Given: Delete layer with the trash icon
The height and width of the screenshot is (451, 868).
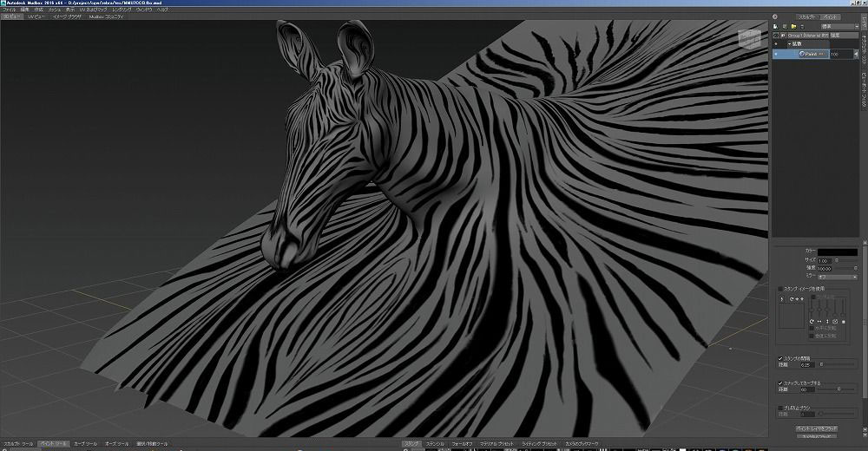Looking at the screenshot, I should coord(802,27).
